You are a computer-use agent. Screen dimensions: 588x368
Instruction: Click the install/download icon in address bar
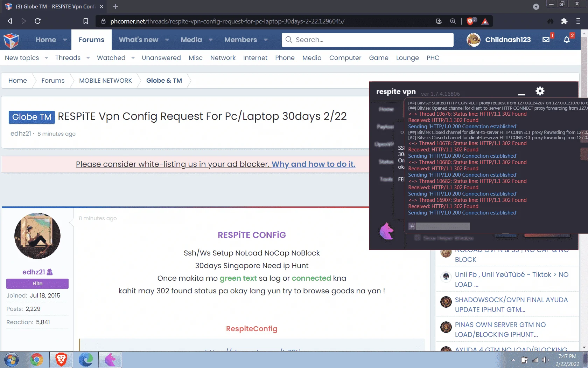439,21
